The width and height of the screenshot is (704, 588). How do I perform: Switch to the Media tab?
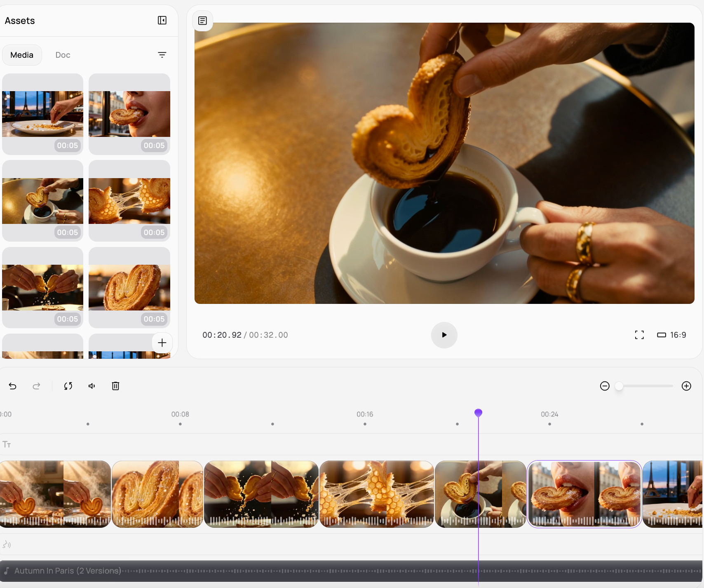click(22, 55)
